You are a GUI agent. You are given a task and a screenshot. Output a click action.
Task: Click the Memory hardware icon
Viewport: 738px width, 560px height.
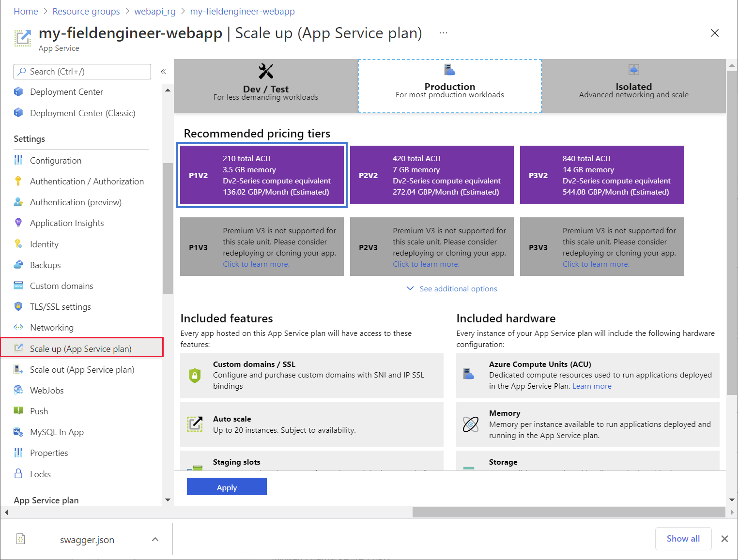[471, 424]
